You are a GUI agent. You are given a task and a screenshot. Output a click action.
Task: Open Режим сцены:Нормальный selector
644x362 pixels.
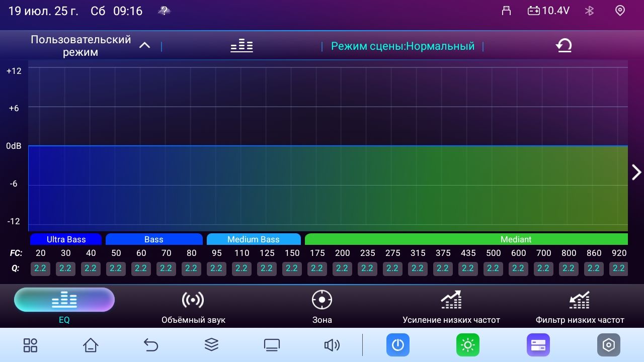403,46
